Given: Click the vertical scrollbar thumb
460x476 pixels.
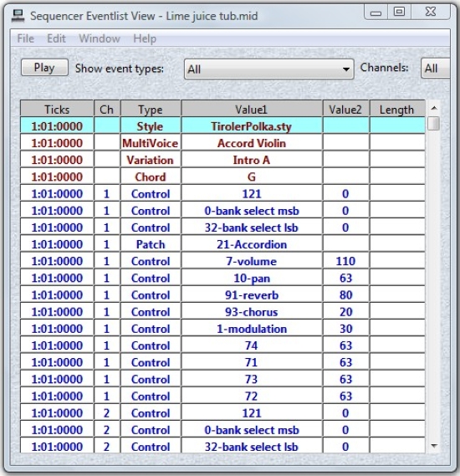Looking at the screenshot, I should pyautogui.click(x=434, y=123).
